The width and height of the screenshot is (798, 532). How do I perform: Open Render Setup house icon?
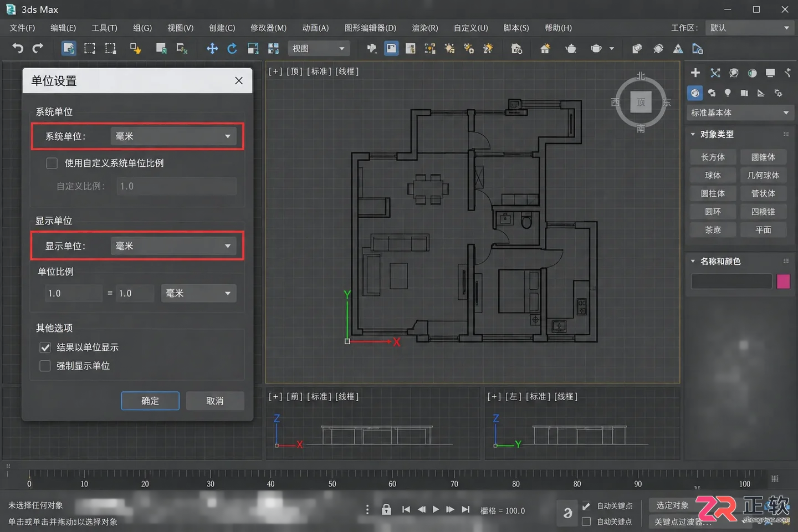point(545,49)
